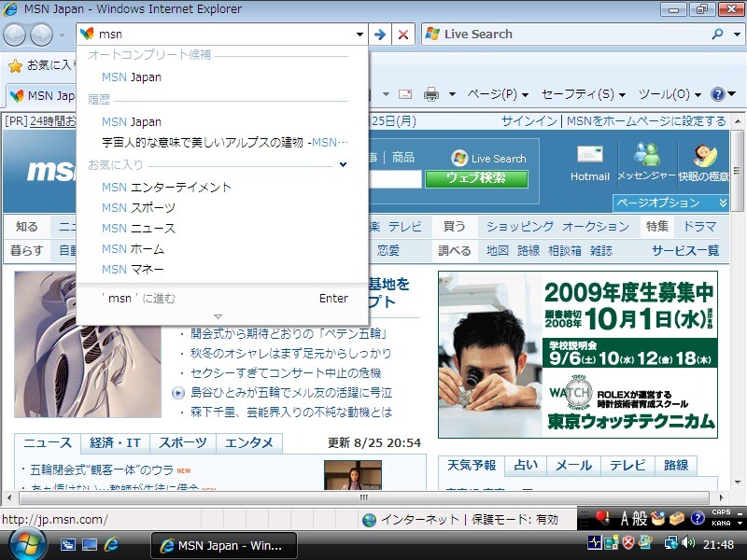
Task: Click the volume speaker tray icon
Action: pyautogui.click(x=688, y=542)
